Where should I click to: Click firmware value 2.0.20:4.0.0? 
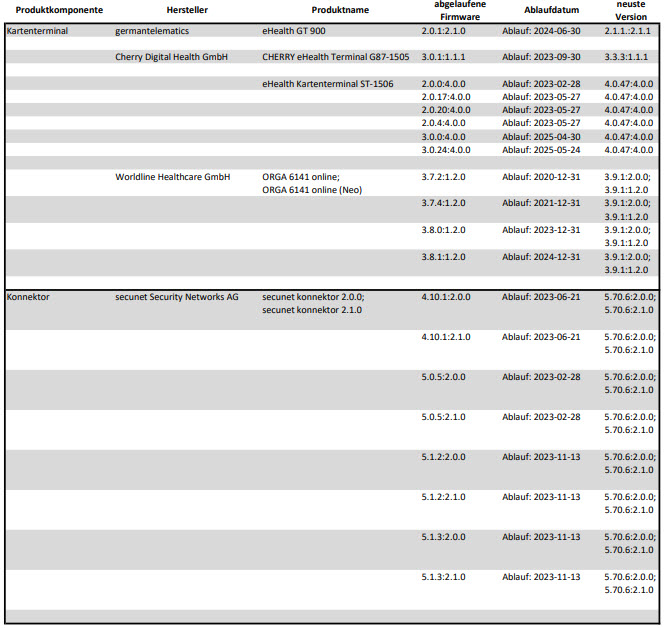(446, 110)
